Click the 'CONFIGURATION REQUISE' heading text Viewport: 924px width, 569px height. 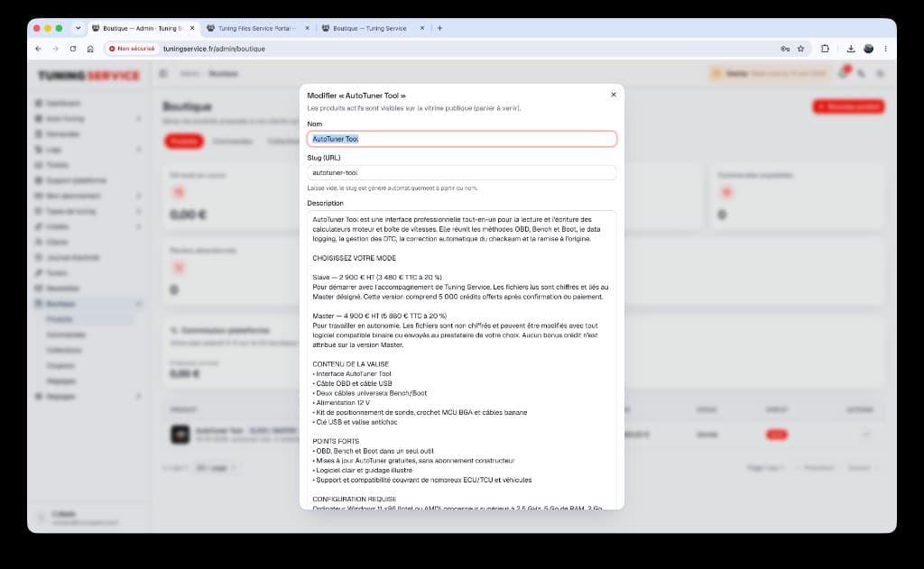(354, 499)
